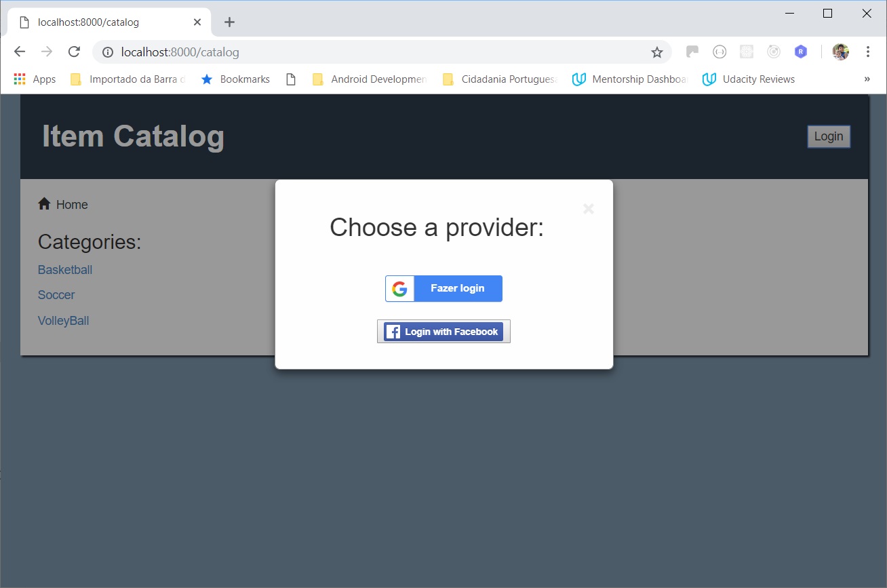Click the blue hexagon R extension icon
This screenshot has width=887, height=588.
pos(801,52)
